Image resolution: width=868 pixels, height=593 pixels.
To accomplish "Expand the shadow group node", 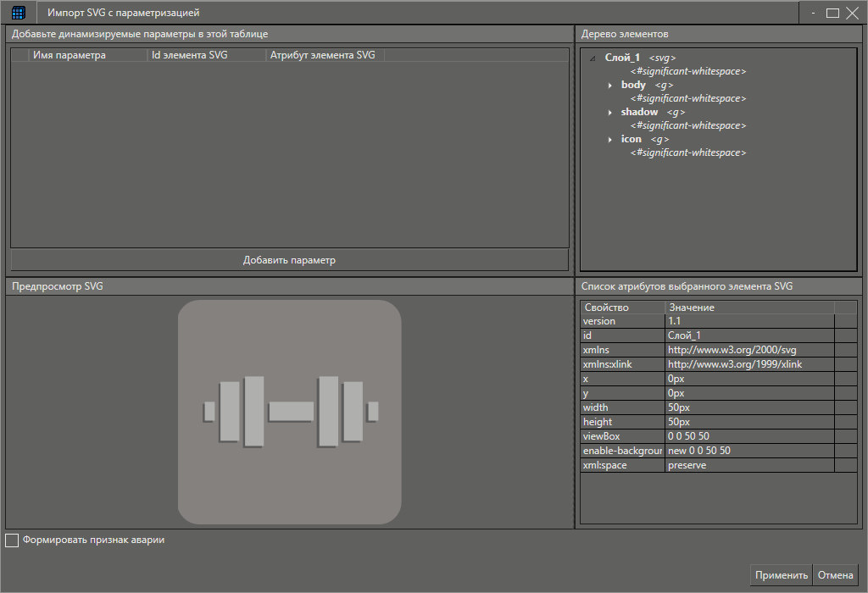I will [612, 111].
